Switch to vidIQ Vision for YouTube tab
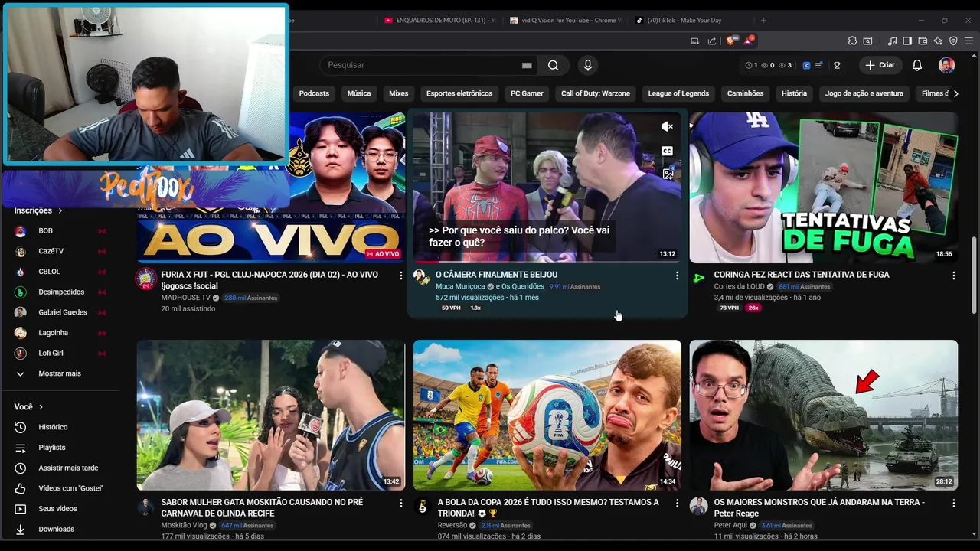The width and height of the screenshot is (980, 551). [565, 21]
